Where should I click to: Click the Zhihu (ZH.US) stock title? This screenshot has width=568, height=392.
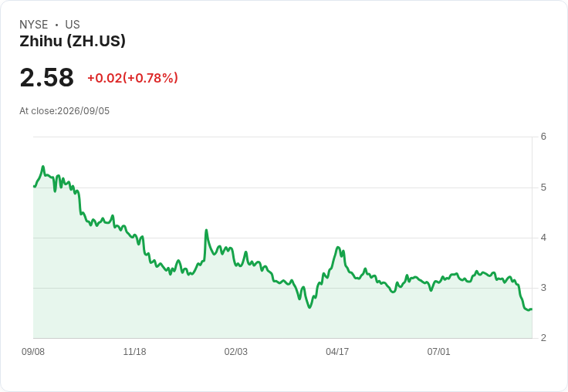tap(73, 41)
